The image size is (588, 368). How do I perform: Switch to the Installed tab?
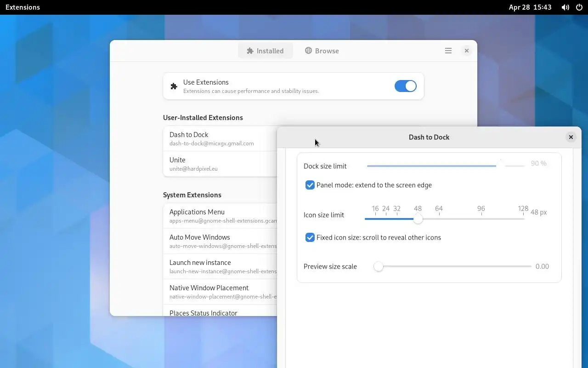[265, 51]
